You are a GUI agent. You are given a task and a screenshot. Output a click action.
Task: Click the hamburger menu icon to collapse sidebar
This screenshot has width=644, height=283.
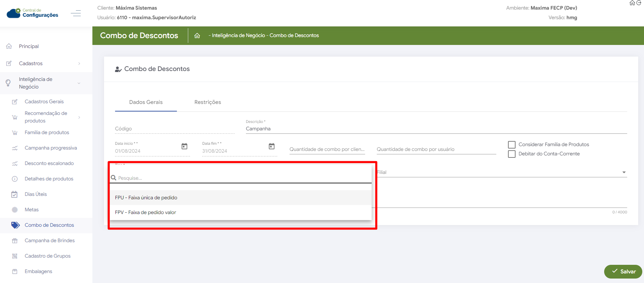pyautogui.click(x=76, y=13)
